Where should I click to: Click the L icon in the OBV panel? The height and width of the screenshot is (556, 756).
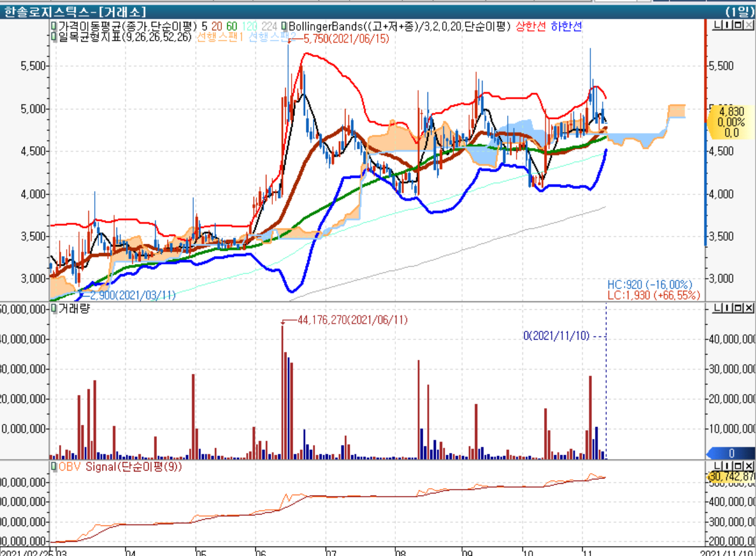(x=717, y=466)
